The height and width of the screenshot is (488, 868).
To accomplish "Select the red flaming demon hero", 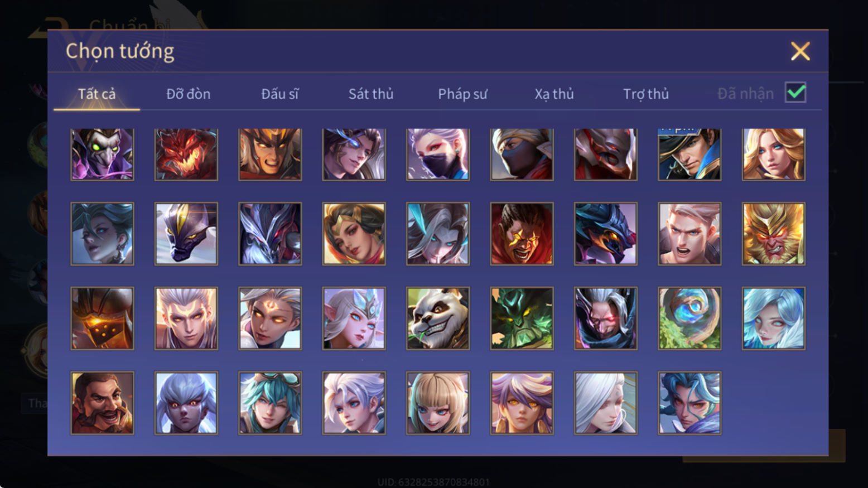I will pos(186,154).
